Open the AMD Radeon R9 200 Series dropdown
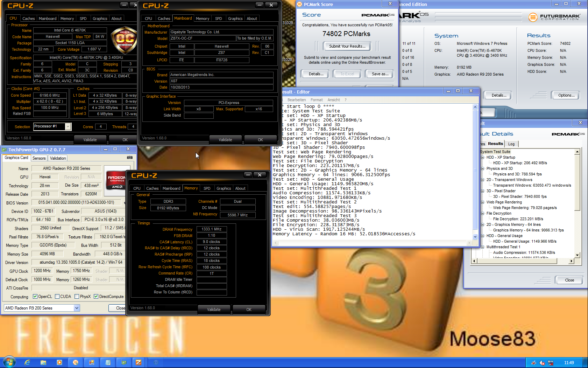Screen dimensions: 588x368 77,308
